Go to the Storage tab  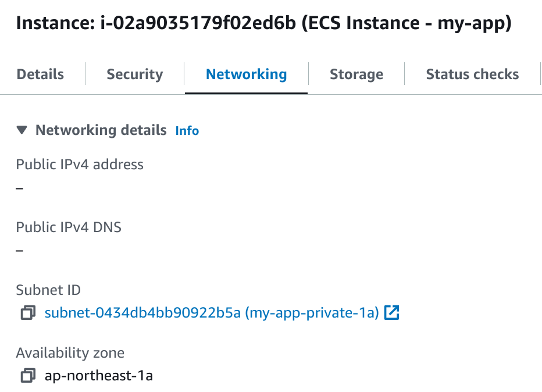click(356, 74)
